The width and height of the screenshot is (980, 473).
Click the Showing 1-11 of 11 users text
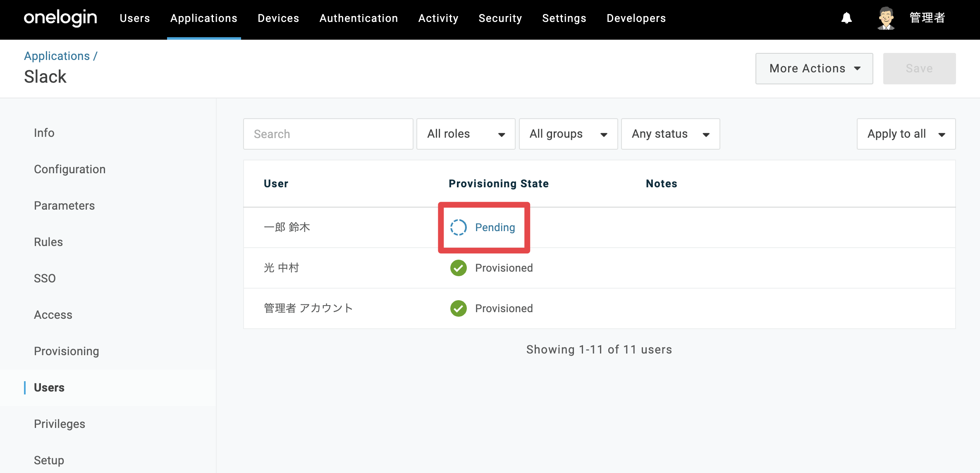click(599, 350)
